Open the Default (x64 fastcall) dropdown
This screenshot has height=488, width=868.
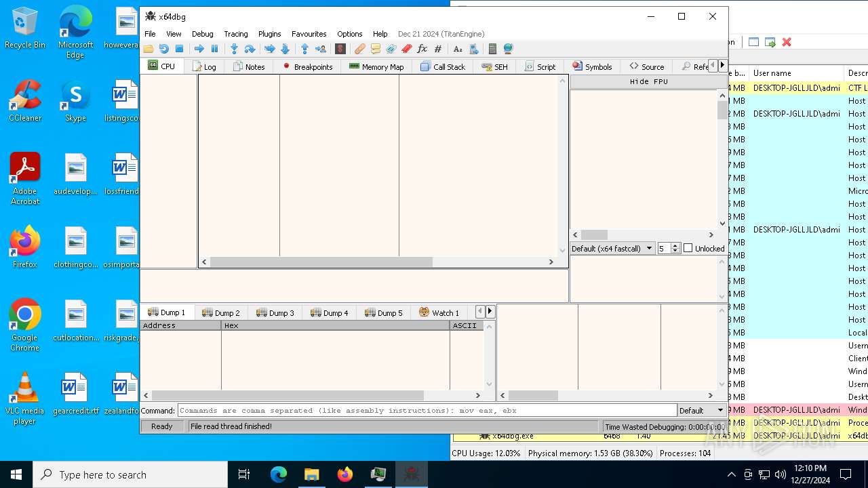[612, 248]
